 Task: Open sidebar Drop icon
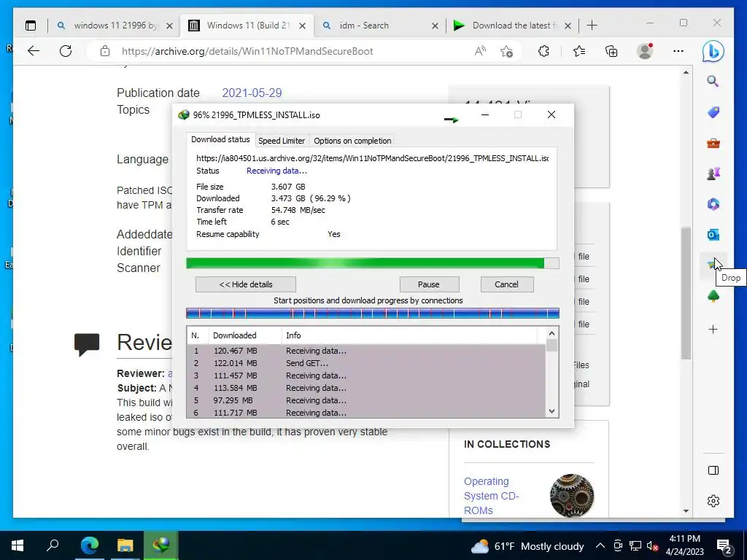click(x=712, y=265)
